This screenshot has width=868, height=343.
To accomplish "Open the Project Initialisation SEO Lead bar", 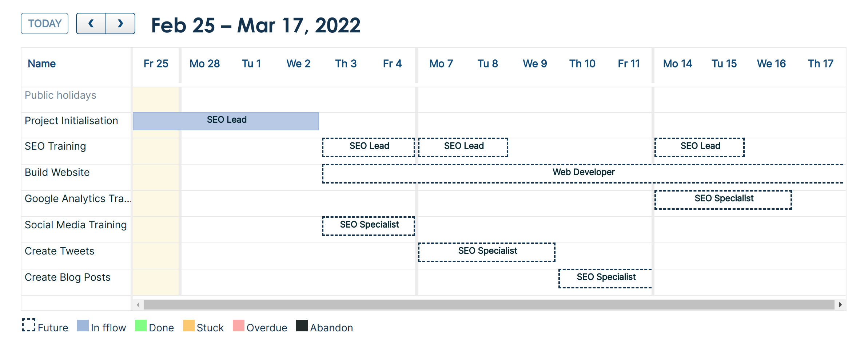I will 226,121.
